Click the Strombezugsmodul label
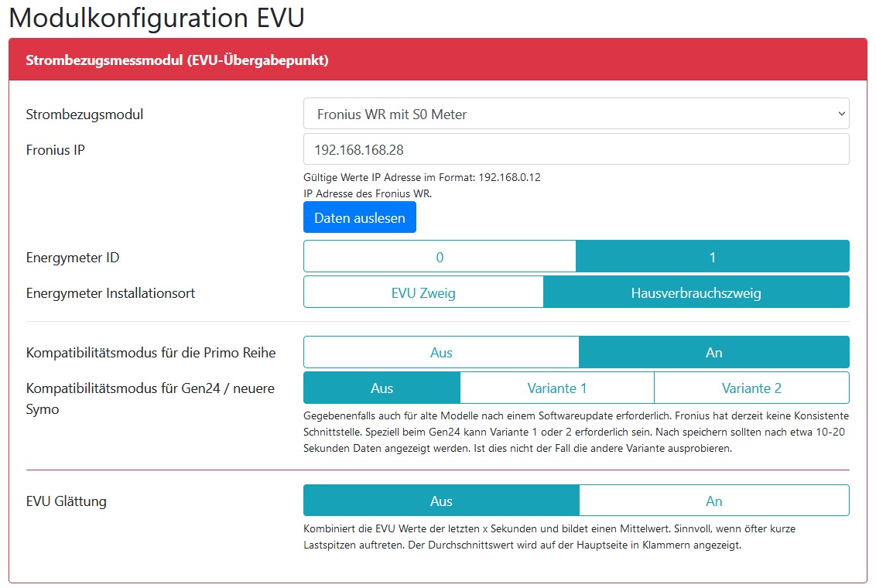The width and height of the screenshot is (876, 588). [x=84, y=115]
